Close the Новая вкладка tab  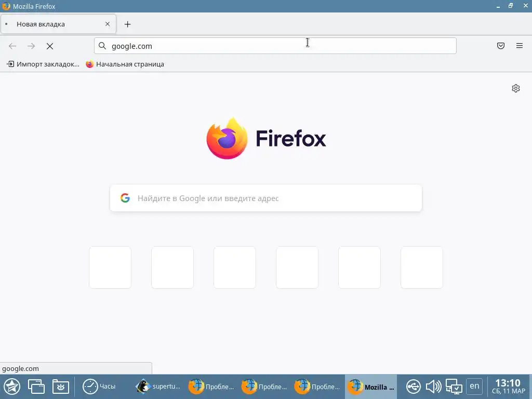(108, 24)
